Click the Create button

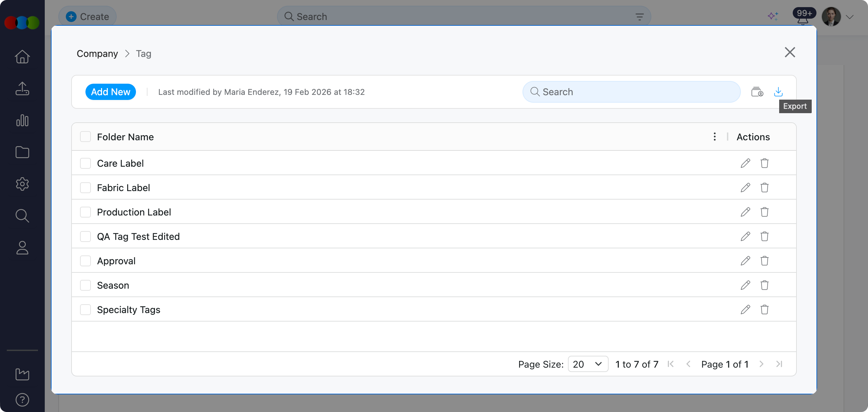(x=88, y=17)
